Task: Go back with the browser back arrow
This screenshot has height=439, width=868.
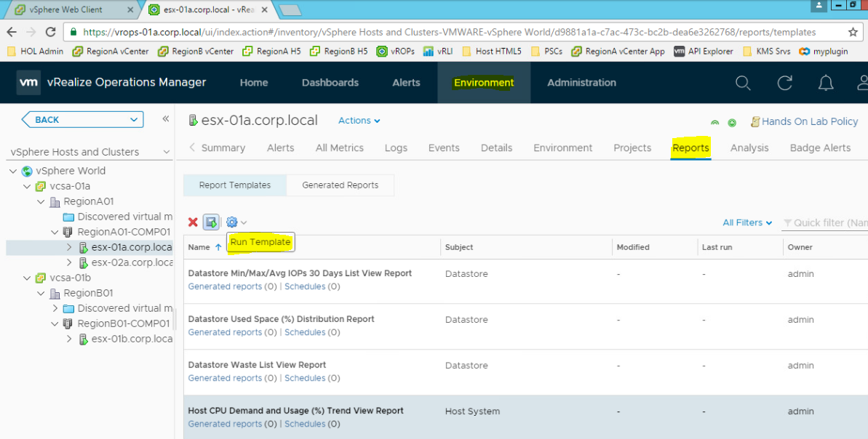Action: pos(12,32)
